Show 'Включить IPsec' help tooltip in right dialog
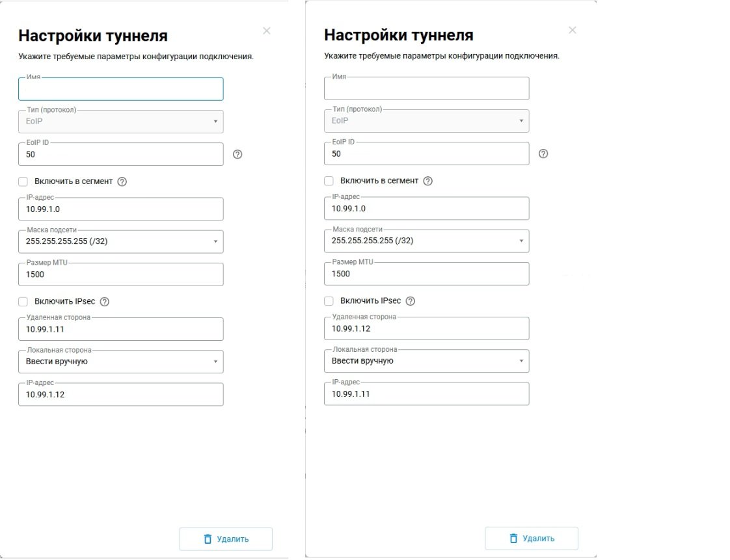730x560 pixels. (x=410, y=301)
